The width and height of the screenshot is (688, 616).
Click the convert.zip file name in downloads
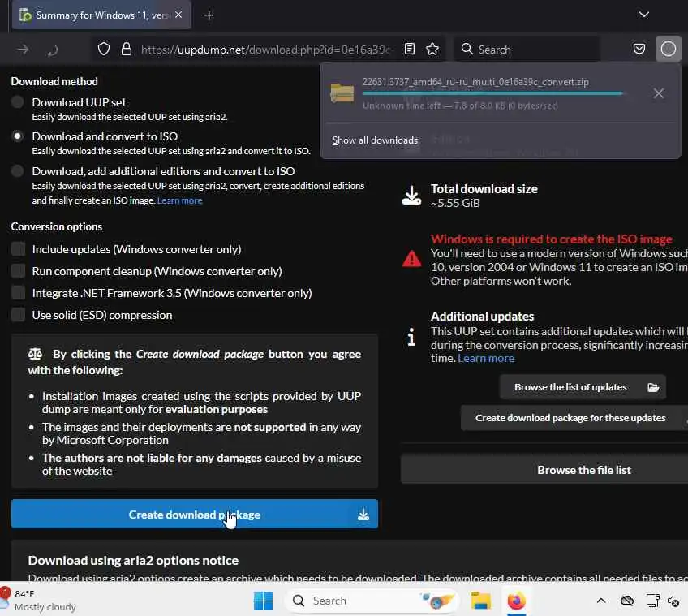475,82
